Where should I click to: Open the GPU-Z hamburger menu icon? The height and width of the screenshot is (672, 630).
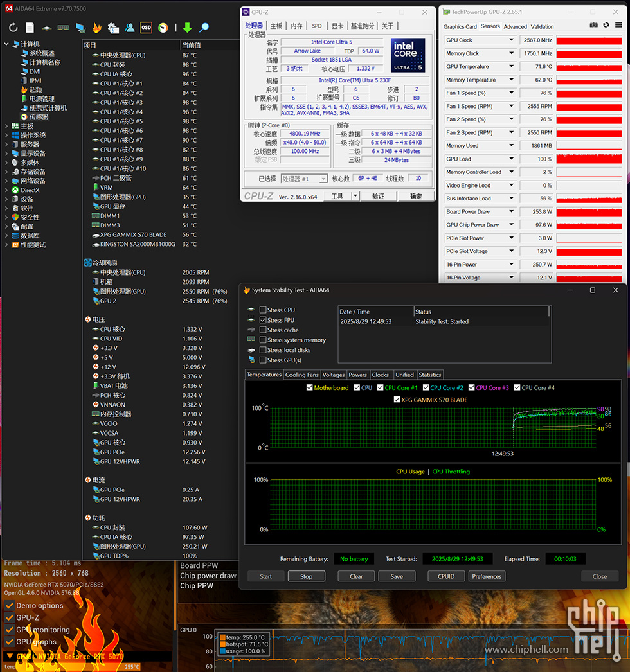[618, 25]
